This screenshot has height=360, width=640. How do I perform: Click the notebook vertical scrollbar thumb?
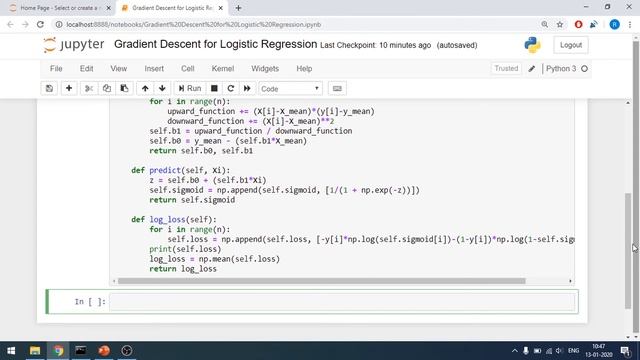point(628,251)
